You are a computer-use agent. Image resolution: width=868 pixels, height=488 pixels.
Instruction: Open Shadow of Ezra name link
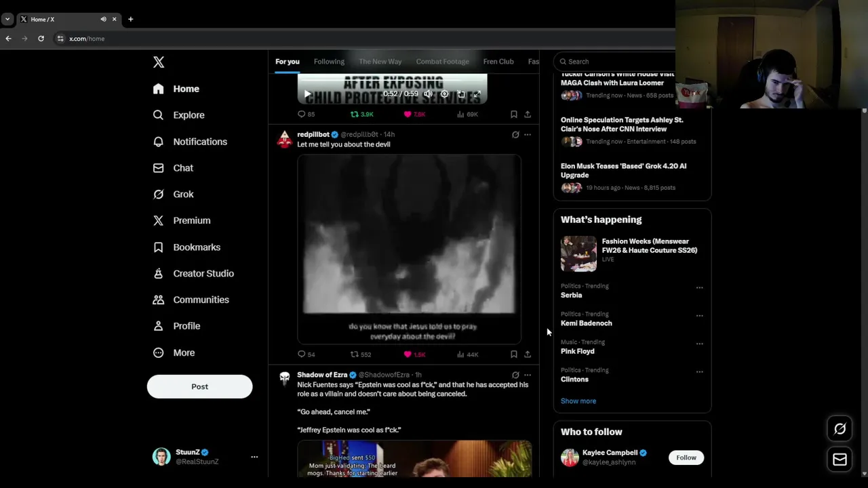click(322, 375)
